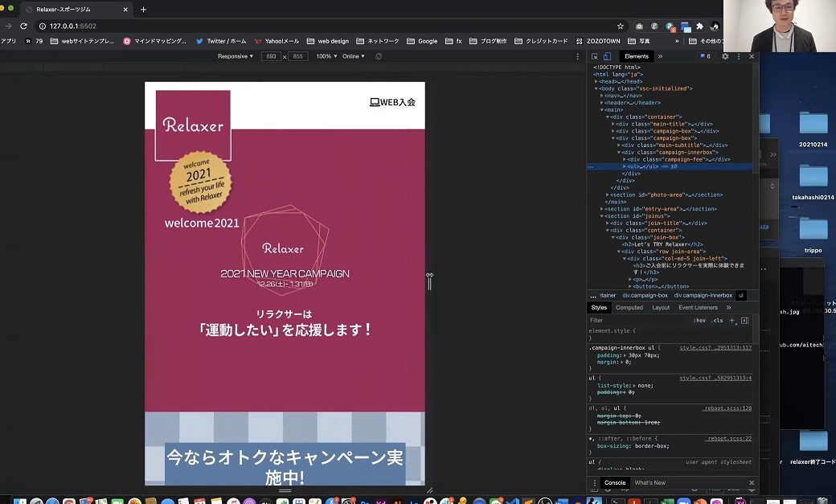Click the add new style rule plus icon
The height and width of the screenshot is (504, 836).
pos(732,321)
